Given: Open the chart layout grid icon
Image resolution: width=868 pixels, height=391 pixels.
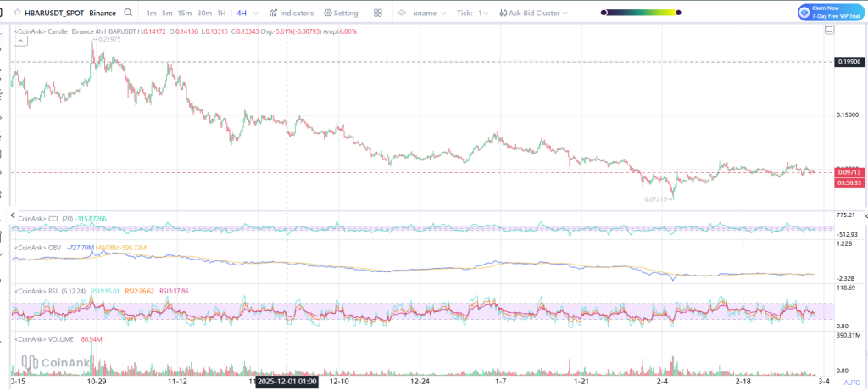Looking at the screenshot, I should pos(378,13).
